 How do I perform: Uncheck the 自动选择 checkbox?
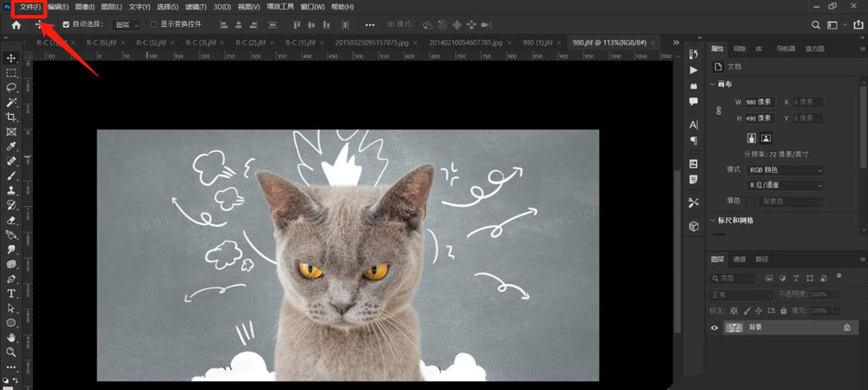coord(67,25)
